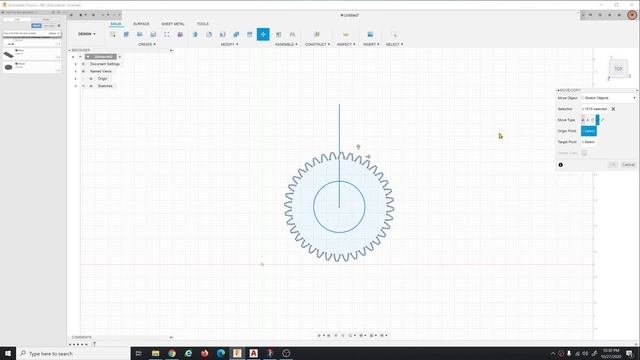Open the INSERT dropdown menu
This screenshot has width=640, height=360.
[x=371, y=44]
